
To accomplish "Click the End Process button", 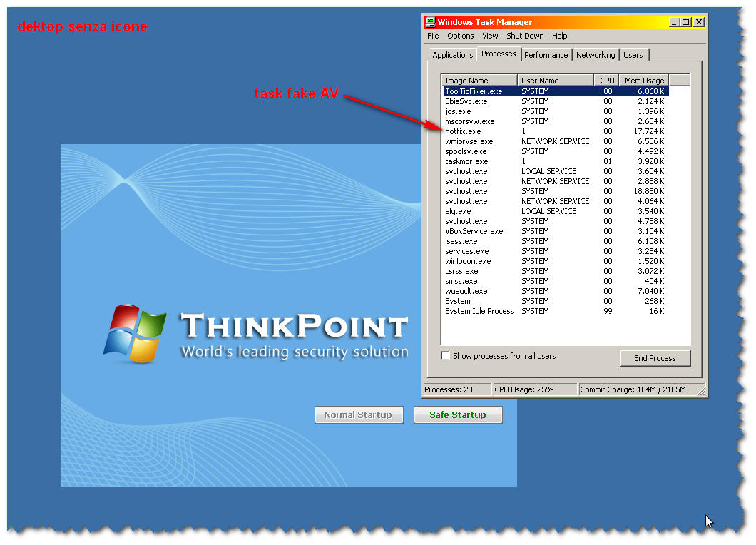I will [655, 357].
